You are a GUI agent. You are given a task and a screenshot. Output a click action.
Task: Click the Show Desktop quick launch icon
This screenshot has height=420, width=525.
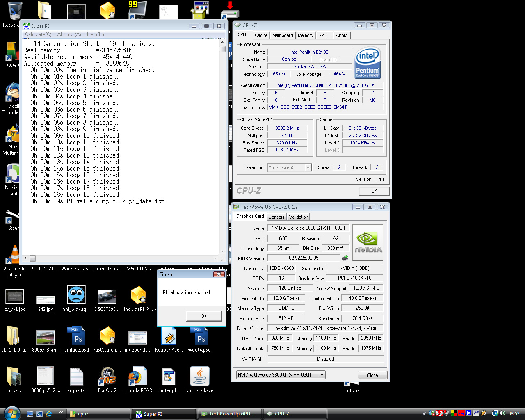pos(30,414)
